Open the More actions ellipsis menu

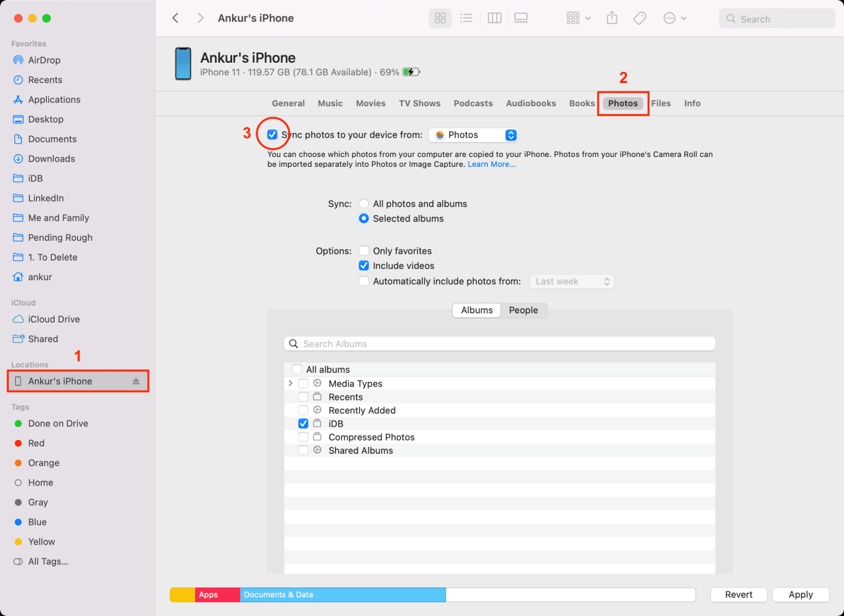(675, 18)
